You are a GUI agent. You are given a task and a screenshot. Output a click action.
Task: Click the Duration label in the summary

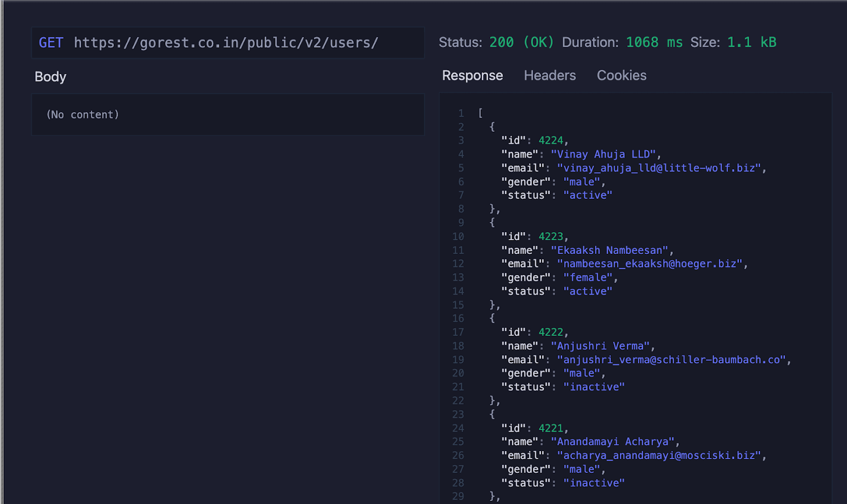(x=590, y=42)
